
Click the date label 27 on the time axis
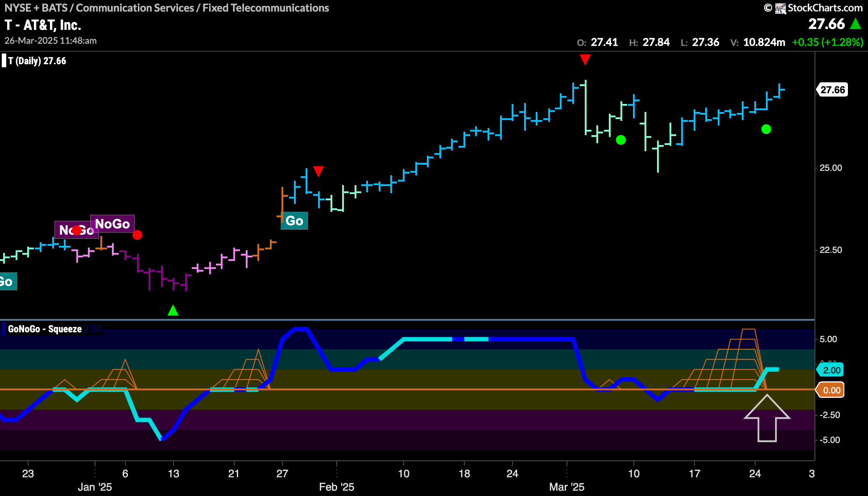pos(282,474)
